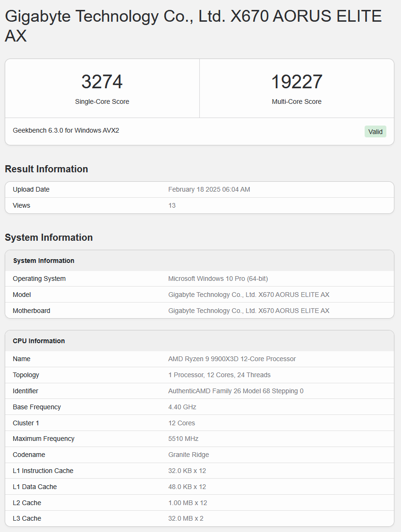Select the Geekbench 6.3.0 for Windows AVX2 text

[x=66, y=130]
